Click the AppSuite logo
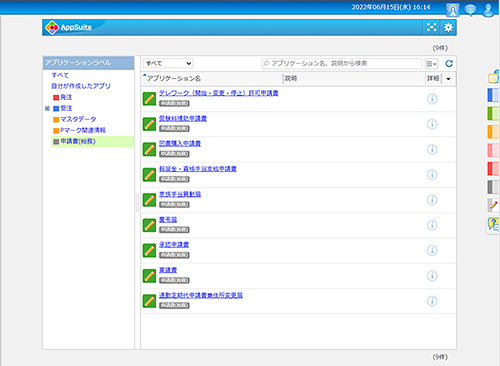The width and height of the screenshot is (500, 366). tap(69, 27)
